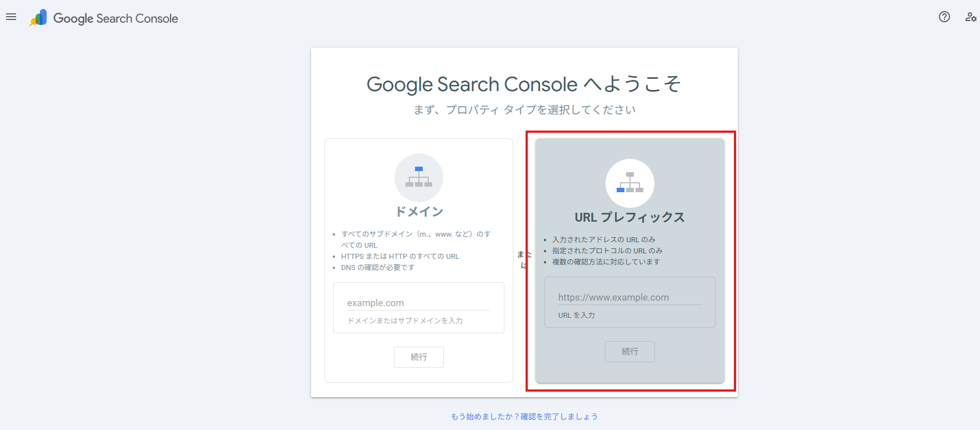Select the URL プレフィックス heading
980x430 pixels.
pyautogui.click(x=629, y=217)
